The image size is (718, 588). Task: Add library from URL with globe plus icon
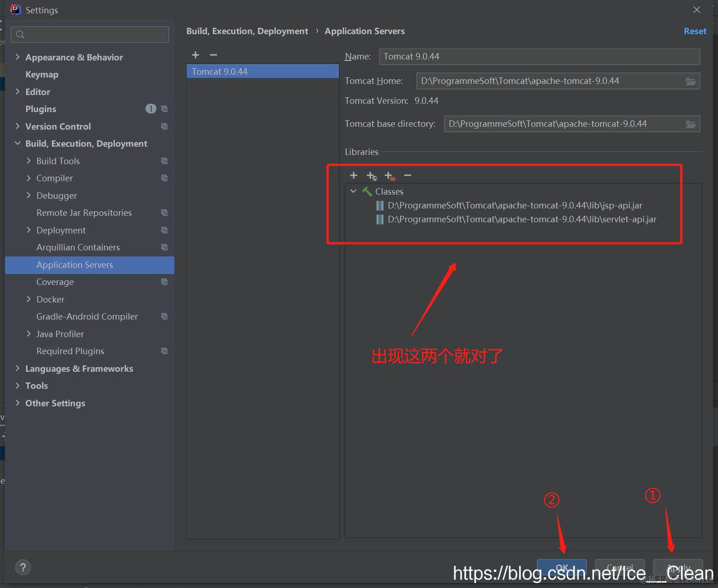click(372, 176)
